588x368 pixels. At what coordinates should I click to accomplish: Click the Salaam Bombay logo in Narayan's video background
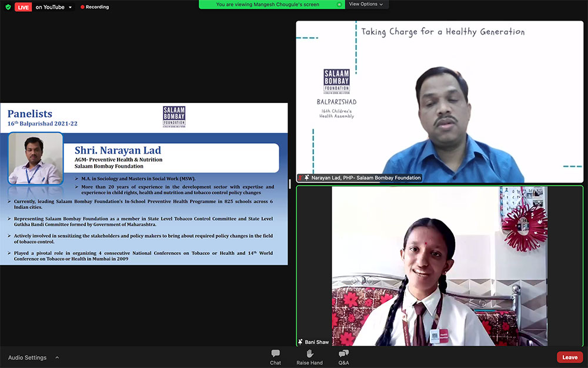336,81
